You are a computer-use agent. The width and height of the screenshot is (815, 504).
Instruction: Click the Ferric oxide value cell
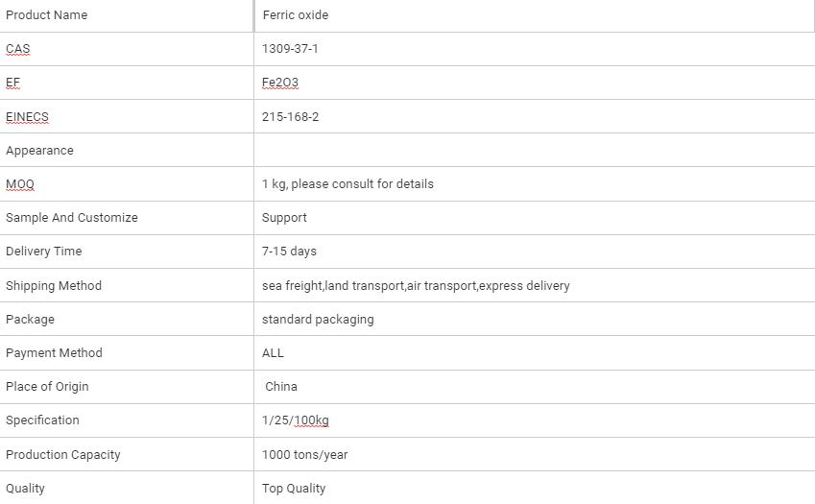[x=295, y=15]
